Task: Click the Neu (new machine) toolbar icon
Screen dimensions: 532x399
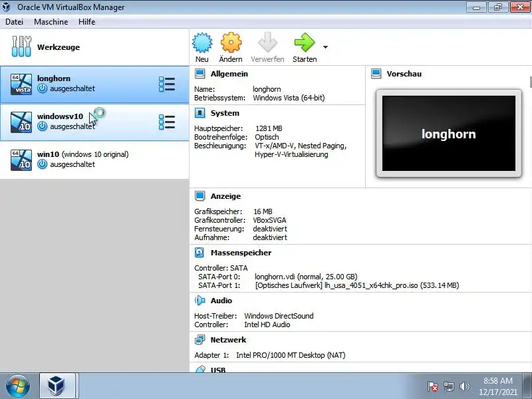Action: coord(202,43)
